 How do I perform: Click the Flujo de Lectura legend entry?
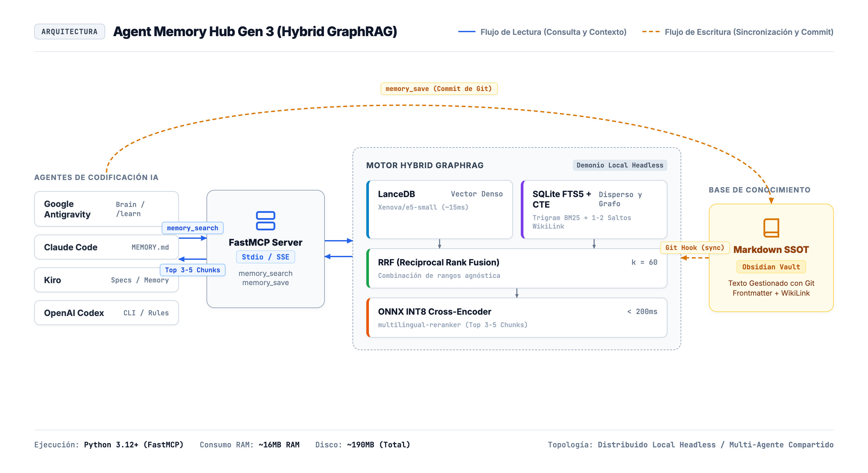point(542,32)
